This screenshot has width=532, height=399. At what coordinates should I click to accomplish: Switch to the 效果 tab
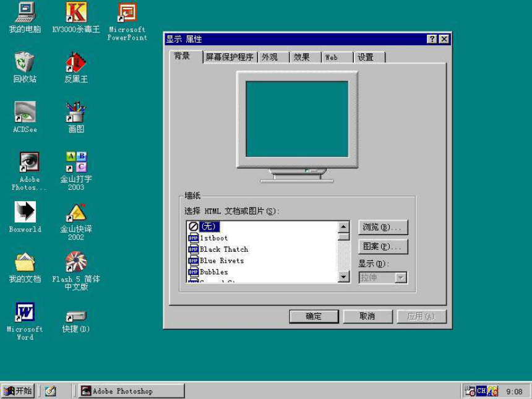[306, 57]
